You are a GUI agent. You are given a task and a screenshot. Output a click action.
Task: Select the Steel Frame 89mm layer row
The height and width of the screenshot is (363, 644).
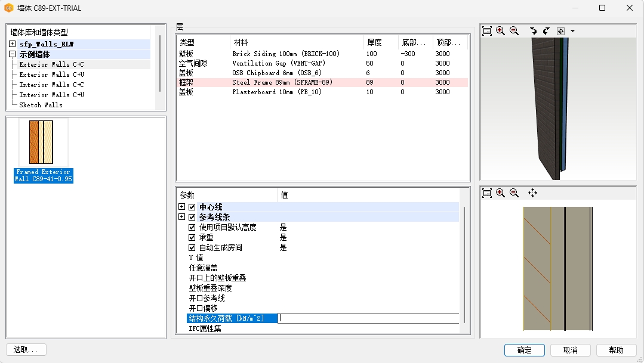(x=322, y=82)
